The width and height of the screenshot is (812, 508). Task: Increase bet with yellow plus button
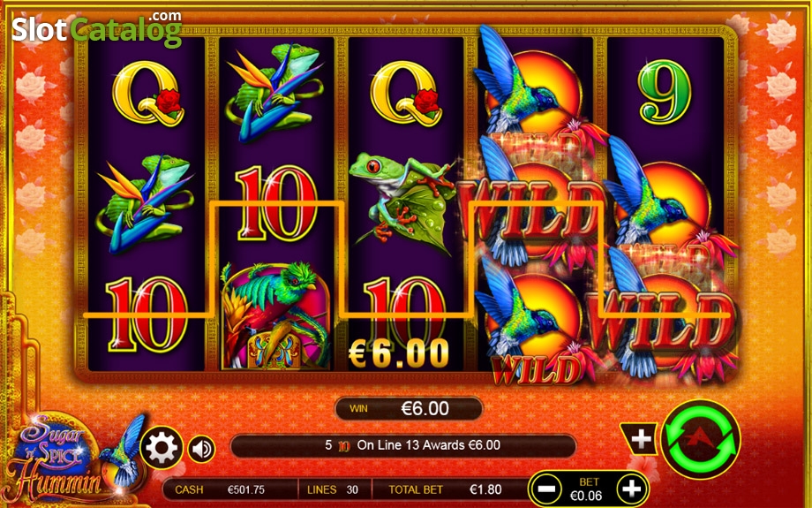tap(631, 489)
